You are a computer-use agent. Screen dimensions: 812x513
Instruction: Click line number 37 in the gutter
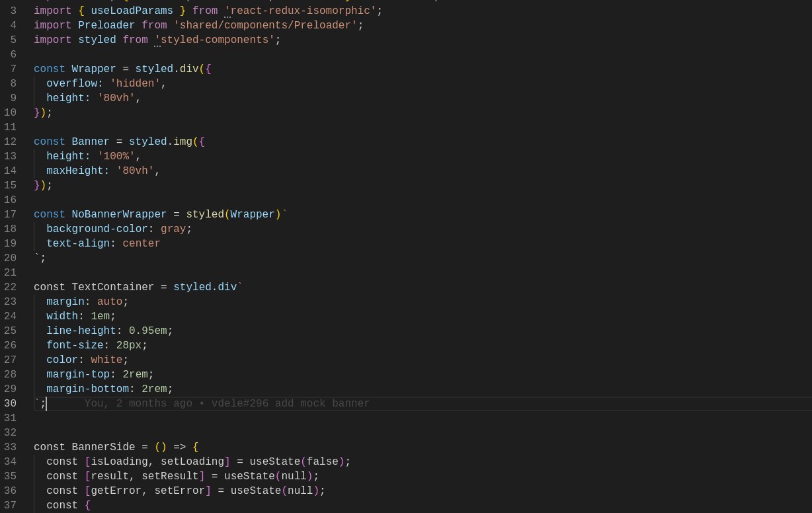(10, 505)
